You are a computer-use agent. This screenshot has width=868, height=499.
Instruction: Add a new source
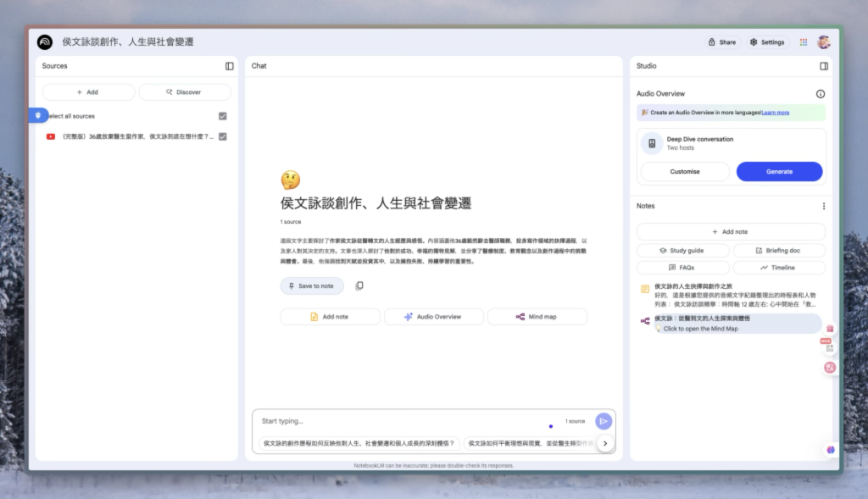(88, 92)
